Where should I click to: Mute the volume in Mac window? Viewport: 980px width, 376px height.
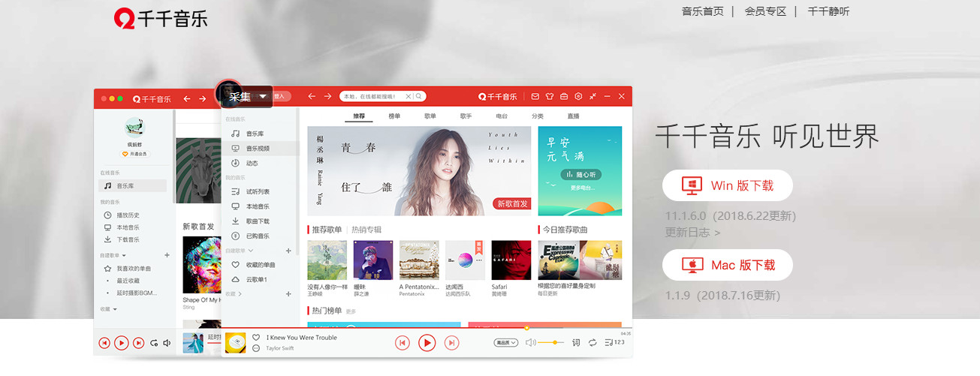[x=167, y=343]
